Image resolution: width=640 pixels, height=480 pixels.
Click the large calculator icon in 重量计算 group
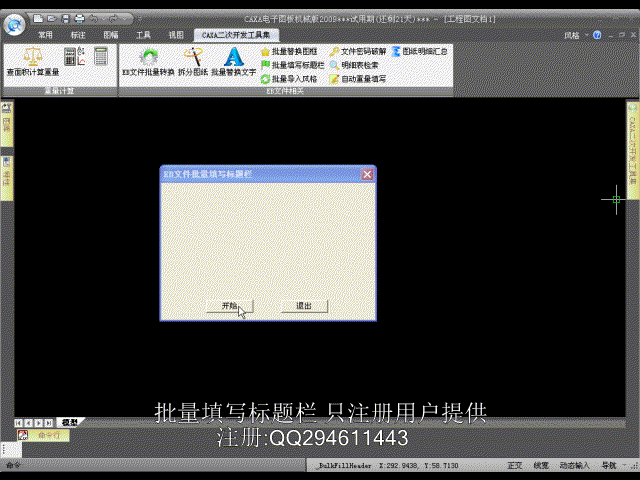tap(100, 56)
